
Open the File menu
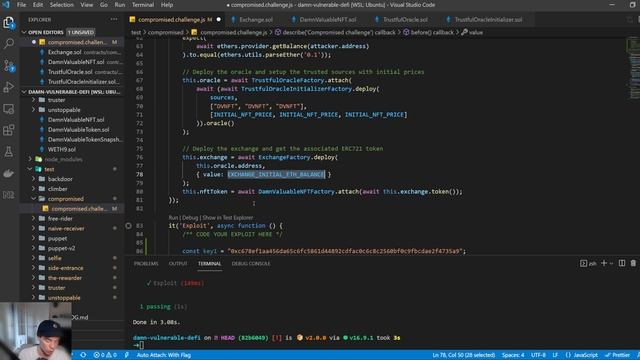pos(21,5)
